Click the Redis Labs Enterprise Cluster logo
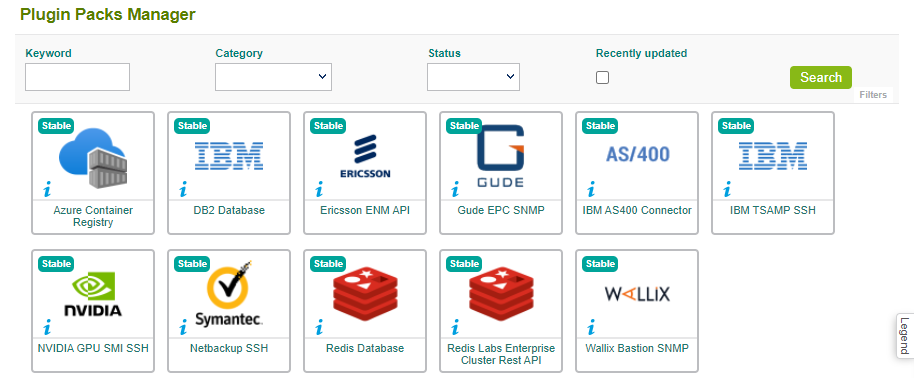Viewport: 914px width, 378px height. [501, 293]
